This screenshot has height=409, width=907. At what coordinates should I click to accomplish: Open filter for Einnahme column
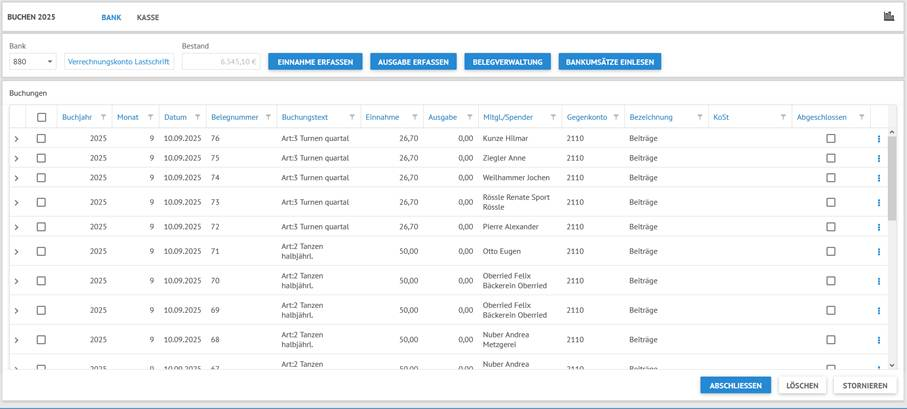[415, 117]
